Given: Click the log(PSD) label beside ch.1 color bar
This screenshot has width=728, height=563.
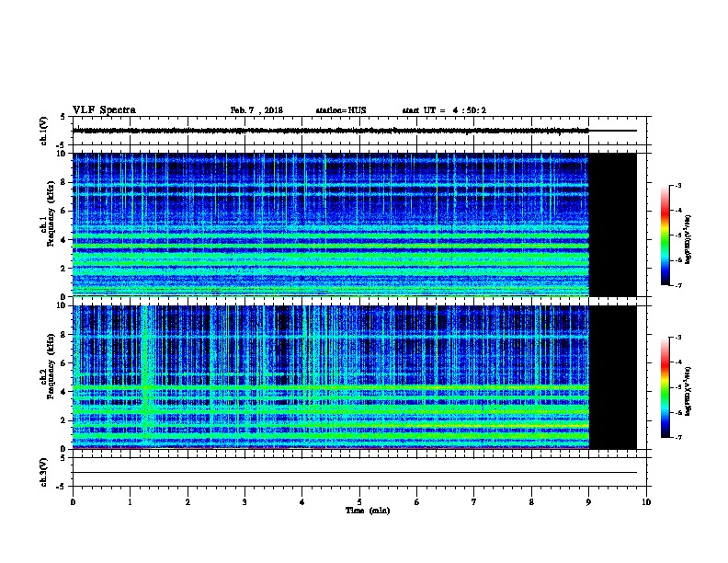Looking at the screenshot, I should coord(688,240).
